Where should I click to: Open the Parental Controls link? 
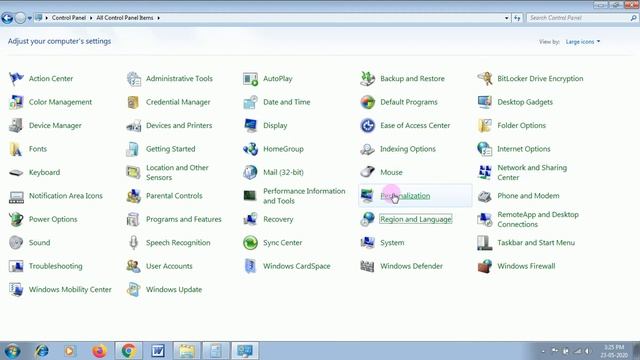(x=174, y=196)
